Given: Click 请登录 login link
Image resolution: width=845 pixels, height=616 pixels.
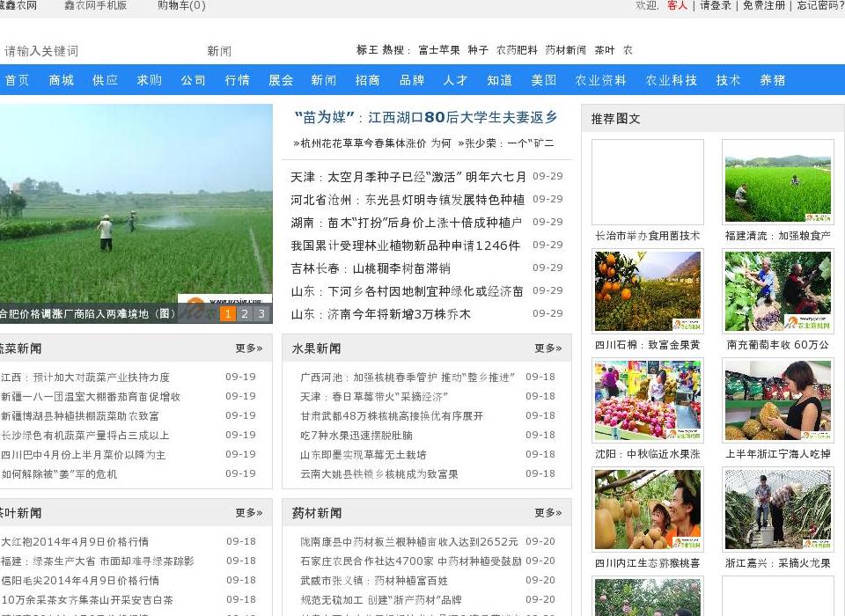Looking at the screenshot, I should (715, 5).
